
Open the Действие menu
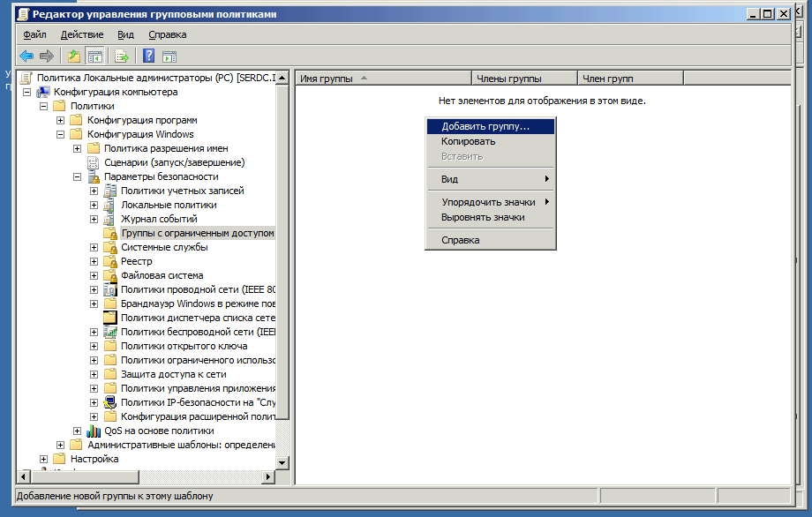[x=82, y=34]
